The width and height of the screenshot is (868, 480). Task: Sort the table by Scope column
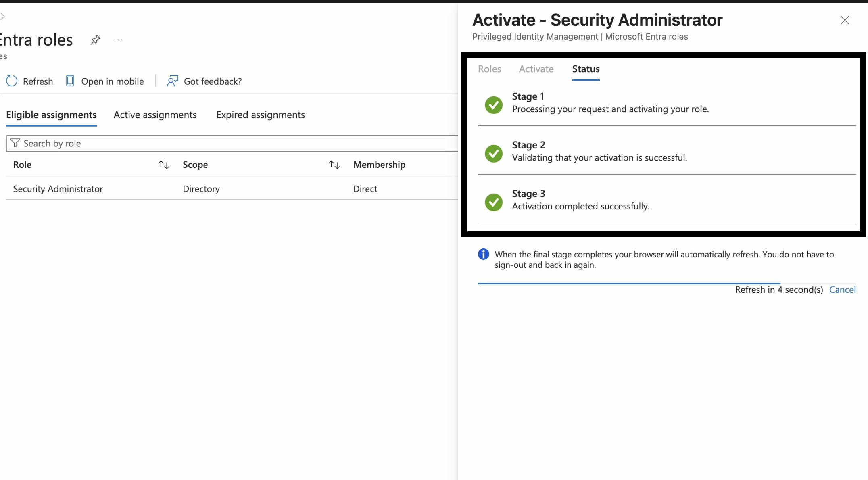coord(334,165)
